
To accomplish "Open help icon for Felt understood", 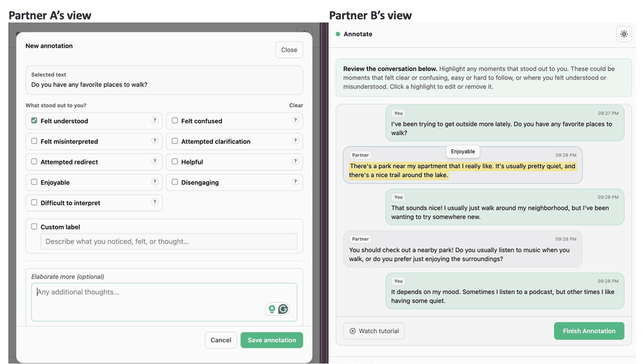I will click(x=155, y=120).
